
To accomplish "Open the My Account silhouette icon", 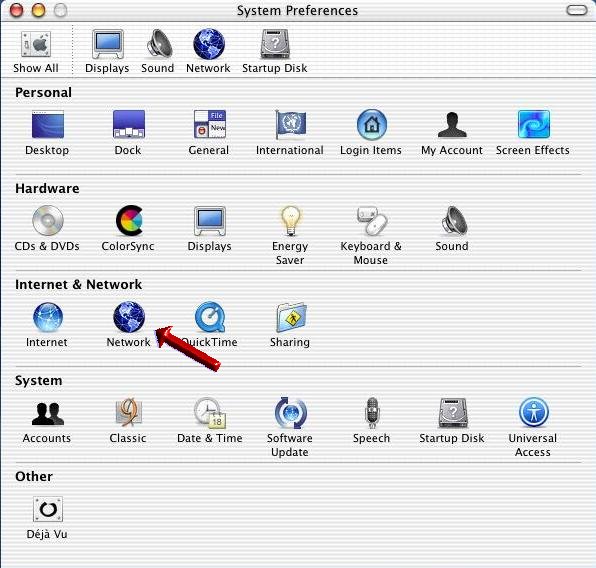I will tap(452, 125).
